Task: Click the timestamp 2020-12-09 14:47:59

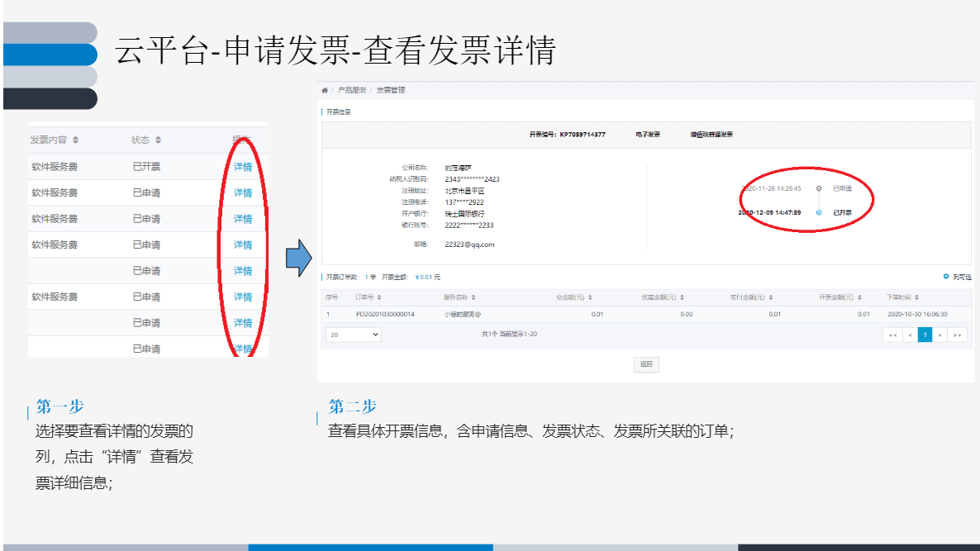Action: pos(769,213)
